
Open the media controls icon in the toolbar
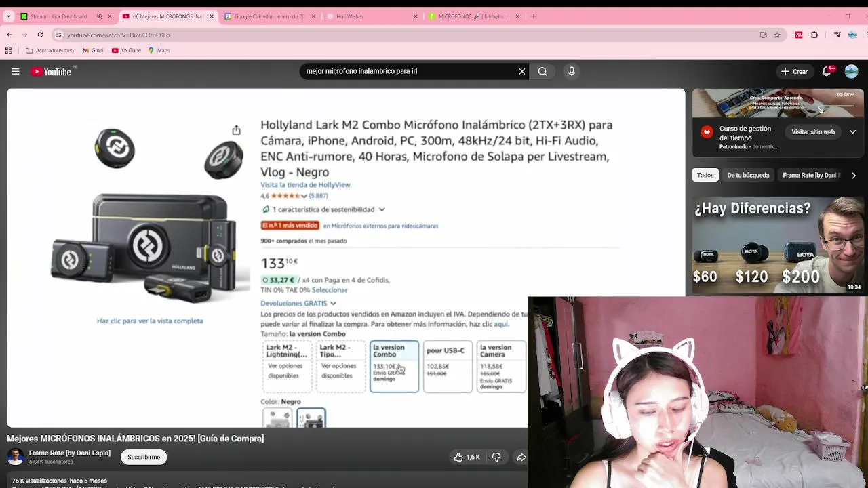click(837, 35)
